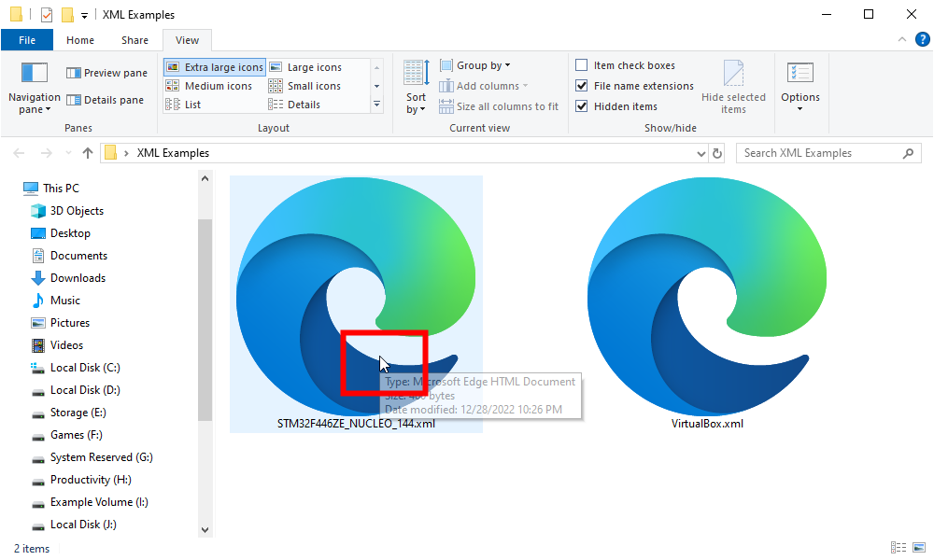Go up one folder level
The height and width of the screenshot is (560, 934).
click(x=88, y=153)
